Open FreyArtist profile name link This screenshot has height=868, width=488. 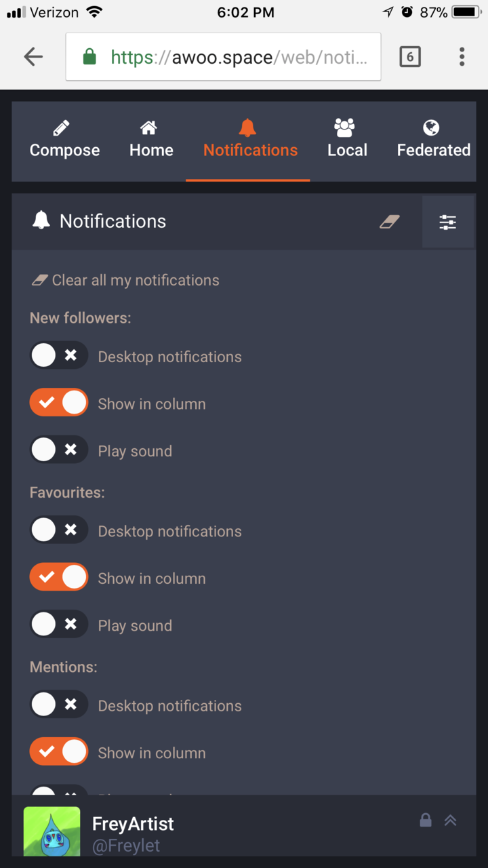point(133,824)
